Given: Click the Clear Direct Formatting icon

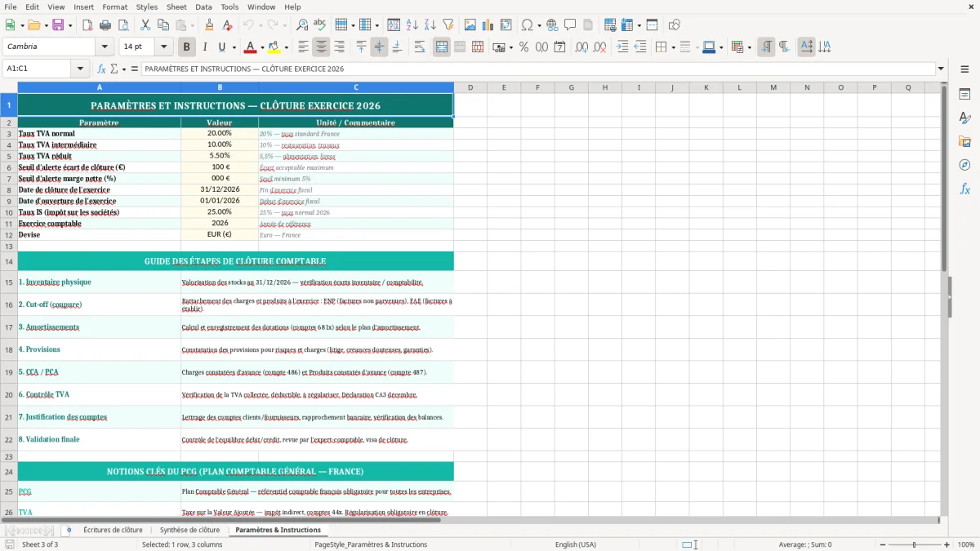Looking at the screenshot, I should click(227, 25).
